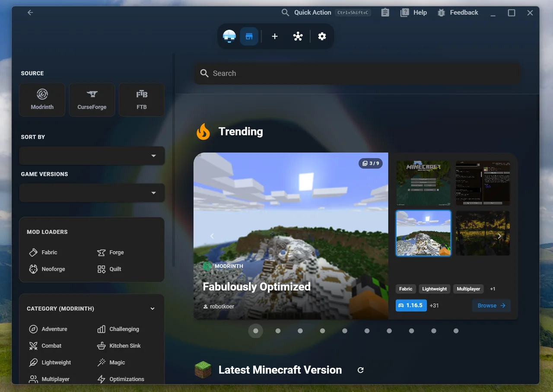Filter by Neoforge mod loader
This screenshot has width=553, height=392.
(47, 269)
